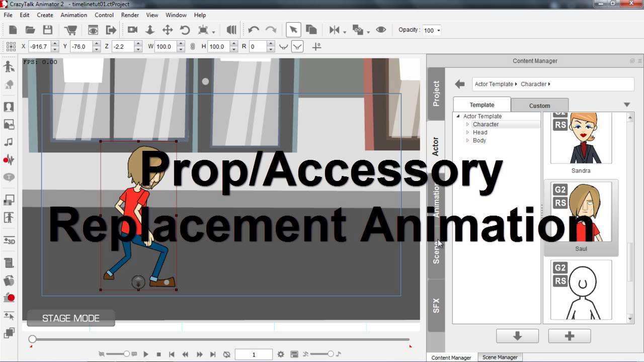Activate the arrow selection tool

[293, 30]
